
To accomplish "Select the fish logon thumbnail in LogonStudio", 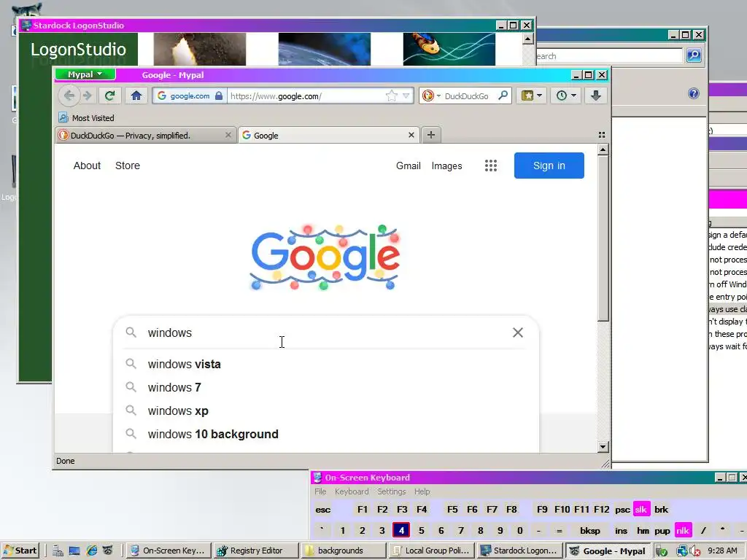I will pos(449,49).
